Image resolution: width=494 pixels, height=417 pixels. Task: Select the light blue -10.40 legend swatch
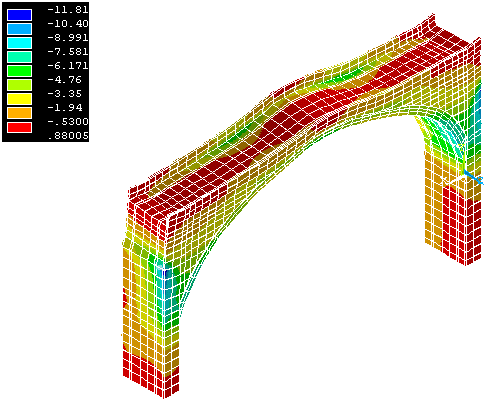click(19, 29)
